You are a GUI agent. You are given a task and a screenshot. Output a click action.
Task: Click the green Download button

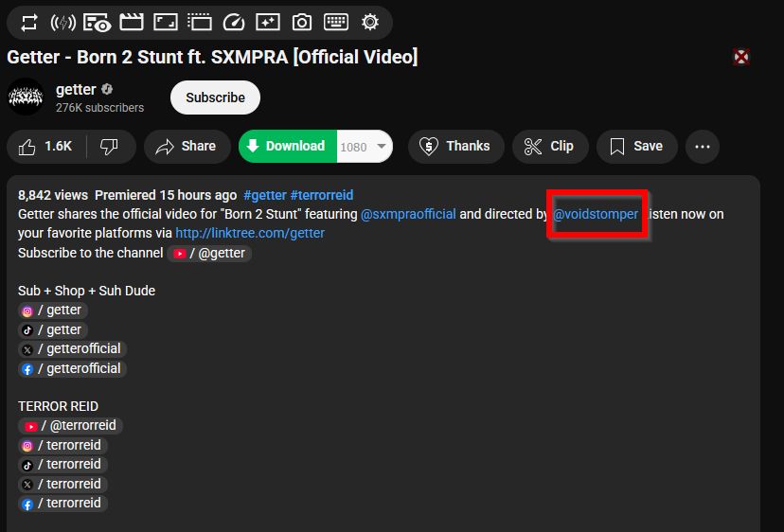[288, 146]
